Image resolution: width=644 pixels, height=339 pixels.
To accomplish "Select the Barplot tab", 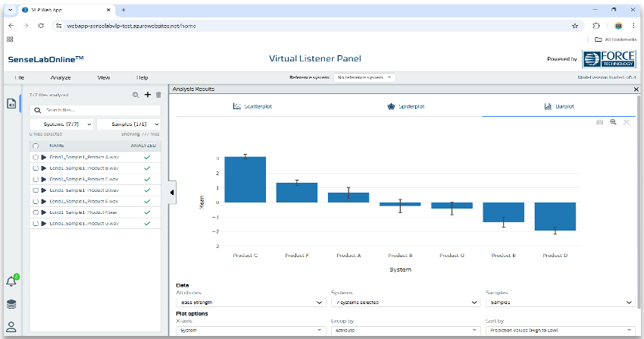I will point(559,106).
